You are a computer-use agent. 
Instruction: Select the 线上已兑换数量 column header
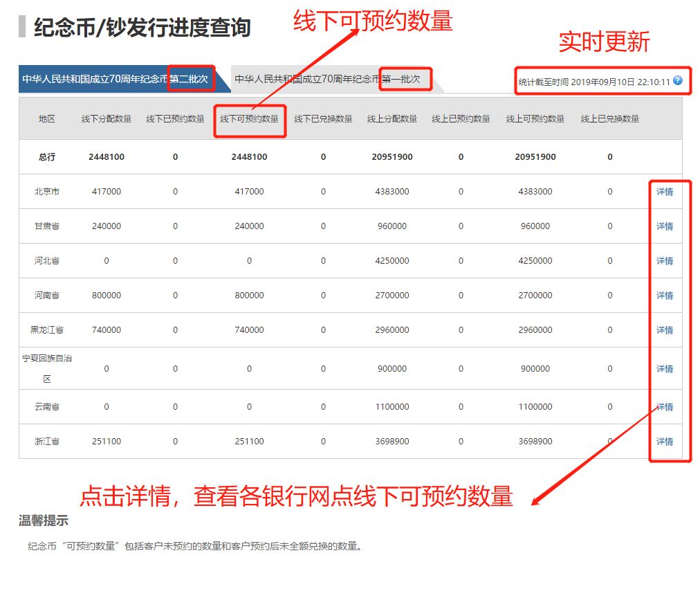[x=610, y=119]
